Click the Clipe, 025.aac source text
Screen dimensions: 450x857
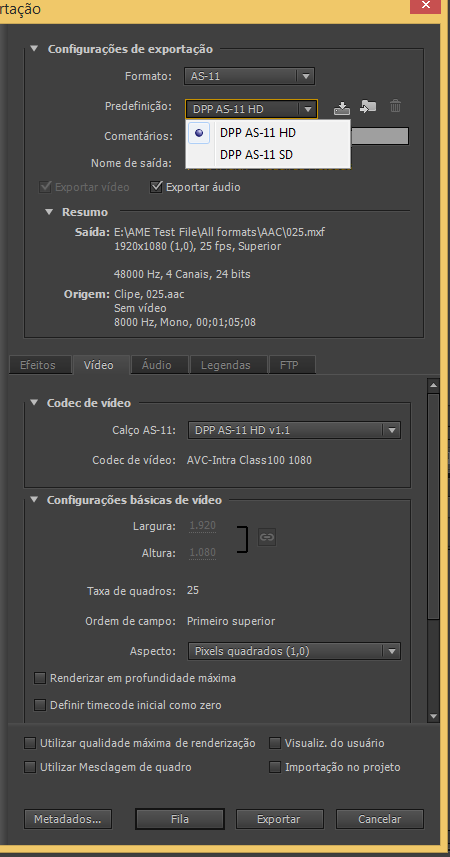click(149, 295)
